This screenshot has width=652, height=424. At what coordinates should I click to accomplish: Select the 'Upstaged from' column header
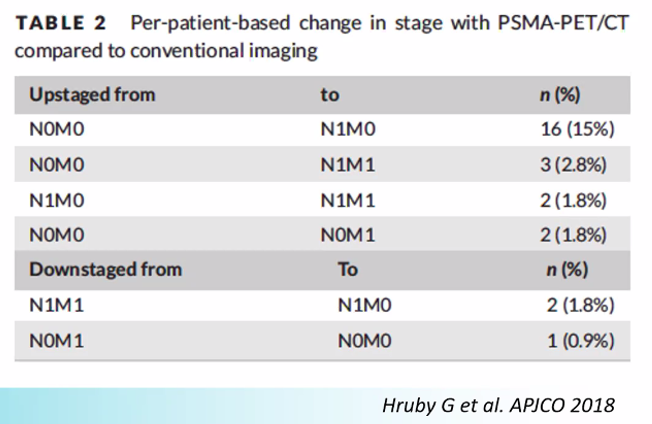pos(92,95)
